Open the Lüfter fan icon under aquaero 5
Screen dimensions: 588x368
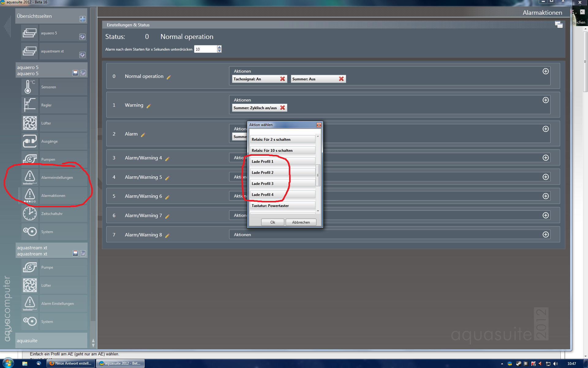pos(30,123)
